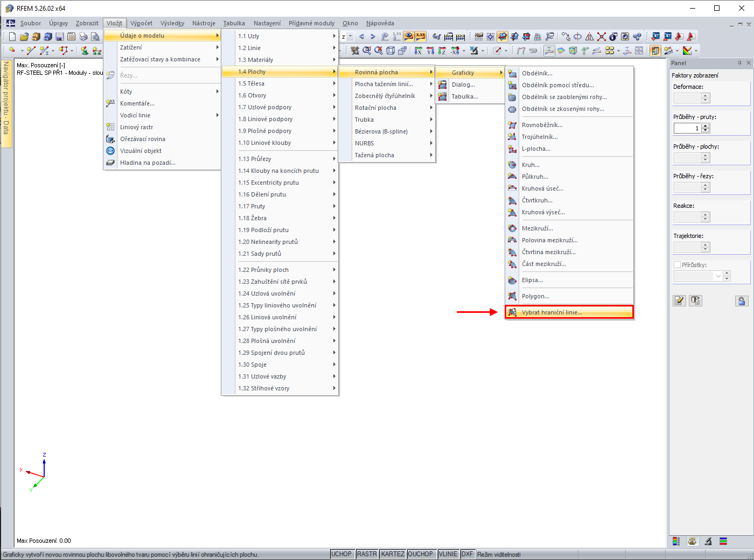
Task: Expand Vodicí linie submenu
Action: tap(162, 115)
